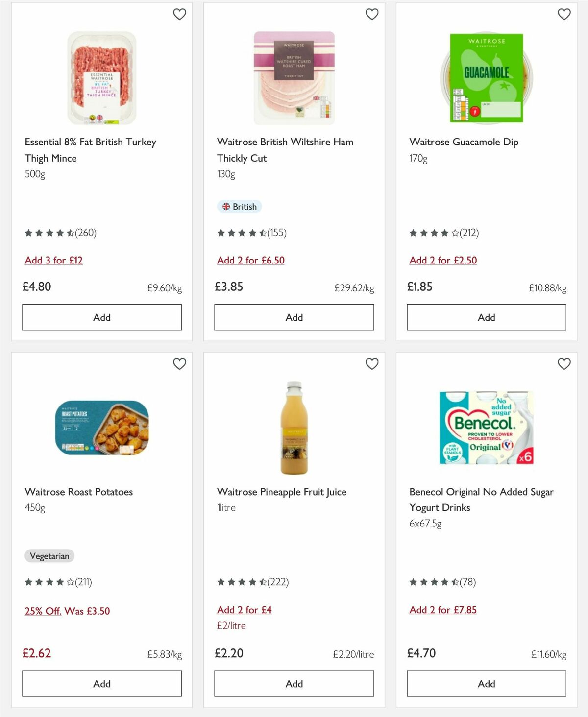The image size is (588, 717).
Task: Favorite the Waitrose Guacamole Dip heart icon
Action: 564,14
